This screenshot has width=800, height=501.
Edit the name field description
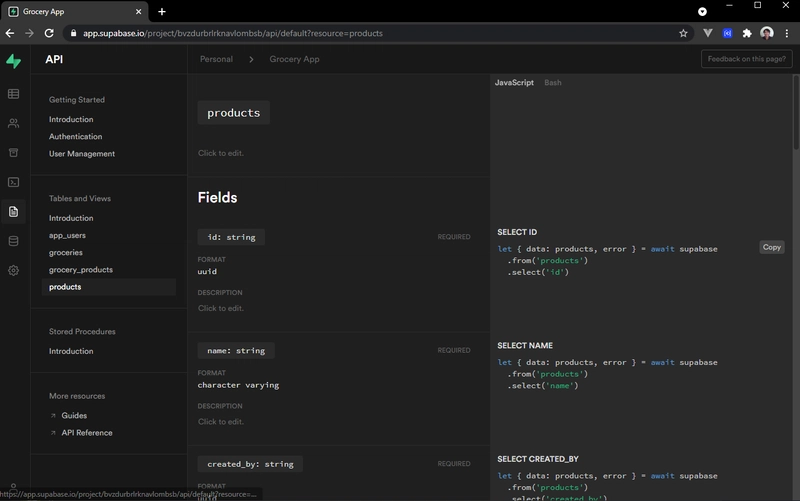coord(221,422)
